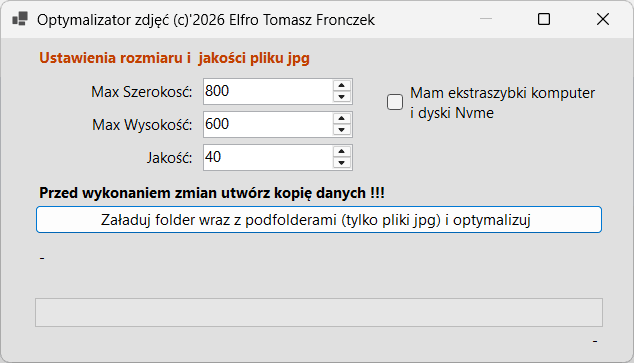This screenshot has height=363, width=634.
Task: Click the 'Ustawienia rozmiaru i jakości pliku jpg' heading
Action: point(174,58)
